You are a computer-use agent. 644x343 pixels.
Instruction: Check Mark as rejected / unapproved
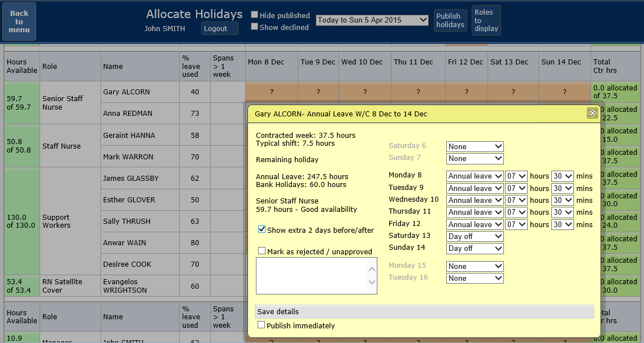point(262,250)
